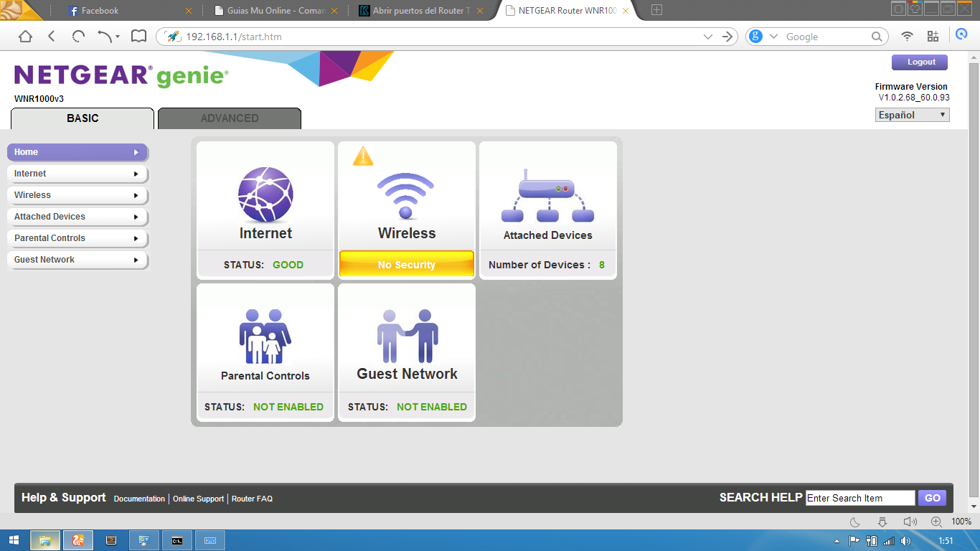Click the STATUS: GOOD text

click(263, 265)
